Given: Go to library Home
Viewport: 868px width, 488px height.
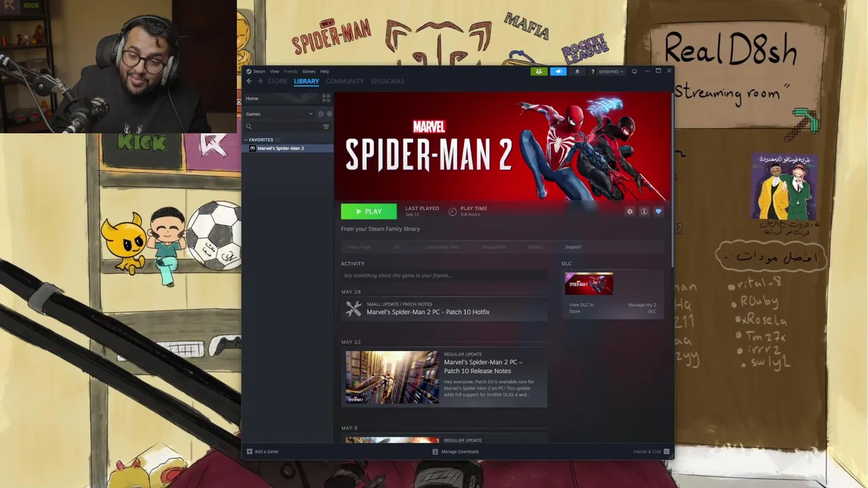Looking at the screenshot, I should click(252, 98).
